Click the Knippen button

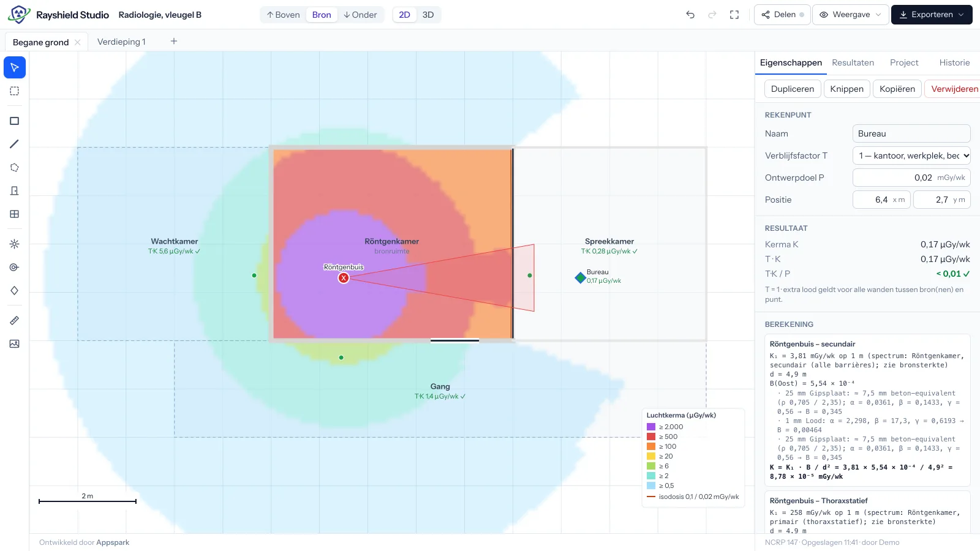[846, 89]
